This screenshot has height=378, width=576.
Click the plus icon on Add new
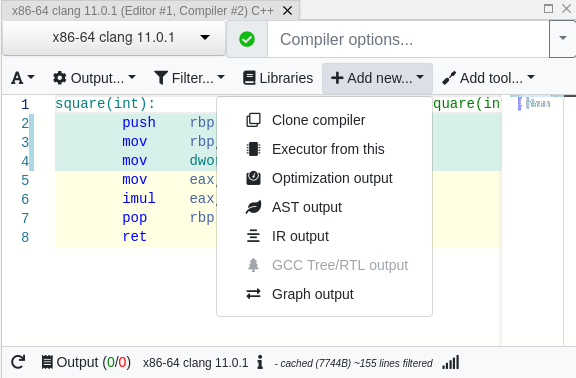tap(337, 78)
